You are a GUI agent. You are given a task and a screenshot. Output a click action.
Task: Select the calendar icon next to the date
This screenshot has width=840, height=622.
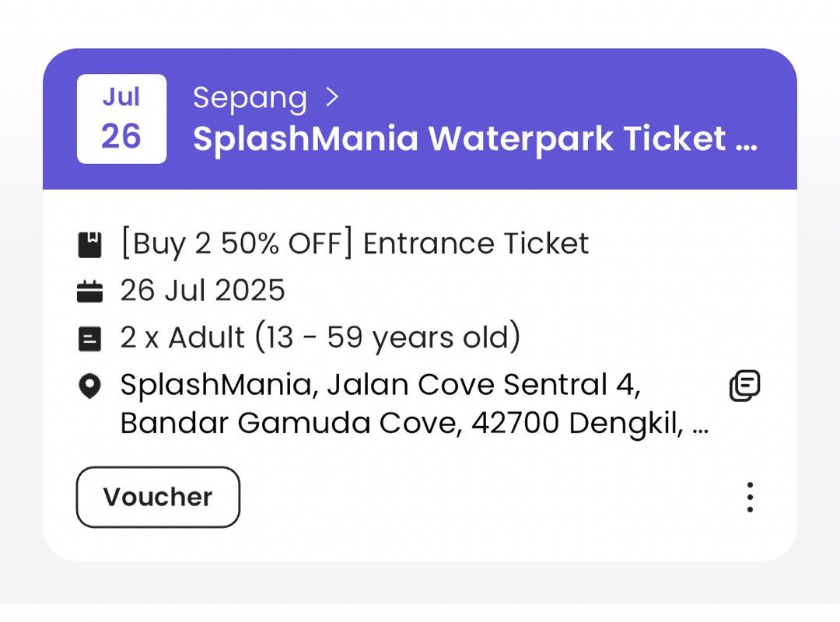[x=91, y=290]
